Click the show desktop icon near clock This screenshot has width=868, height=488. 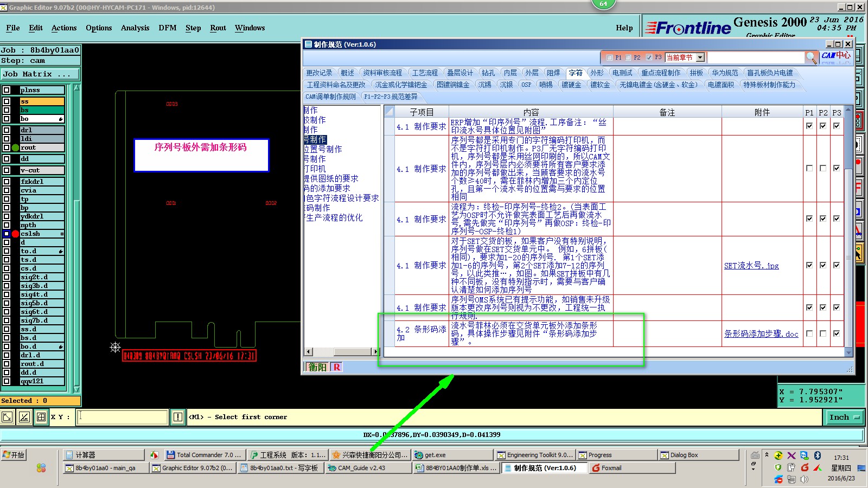(x=862, y=468)
